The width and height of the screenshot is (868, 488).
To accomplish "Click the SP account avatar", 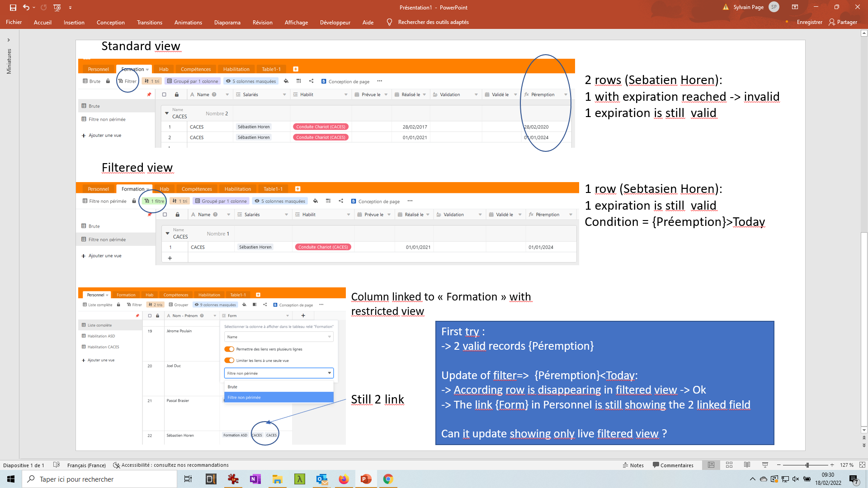I will pos(774,7).
